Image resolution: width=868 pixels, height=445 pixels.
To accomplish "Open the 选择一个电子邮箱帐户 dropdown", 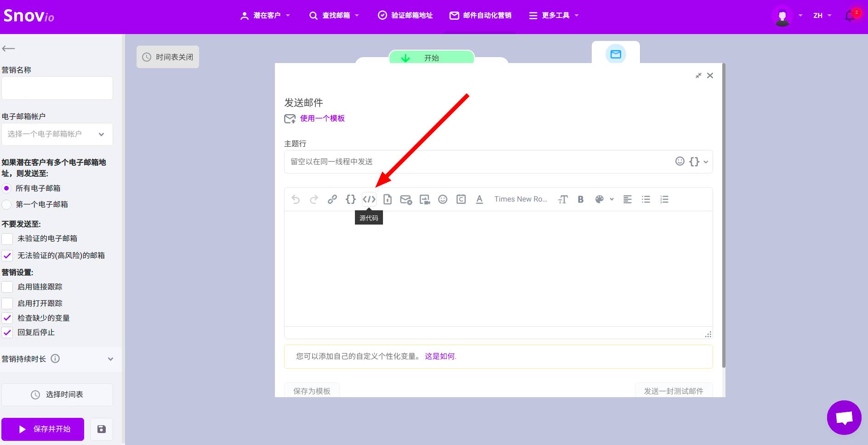I will 57,134.
